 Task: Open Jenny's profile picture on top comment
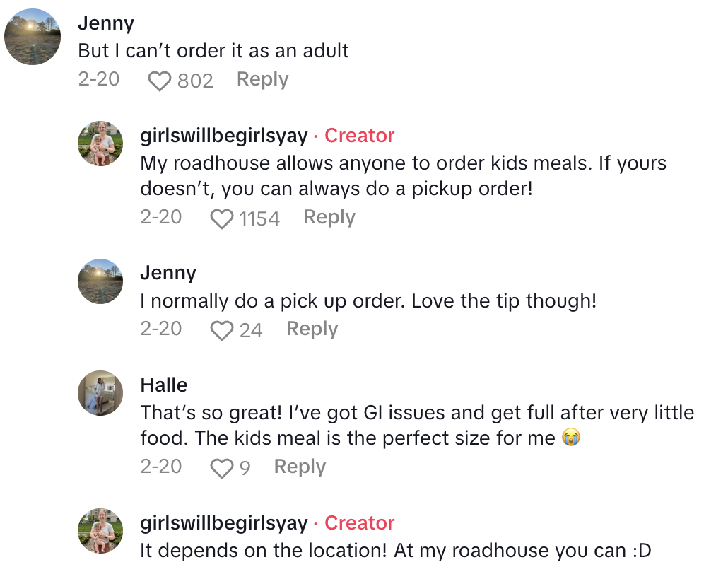point(33,37)
